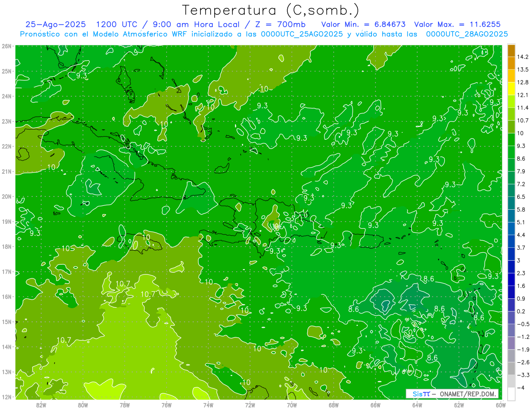Click the yellow swatch between 12.1 and 12.8
The image size is (532, 411).
point(511,89)
